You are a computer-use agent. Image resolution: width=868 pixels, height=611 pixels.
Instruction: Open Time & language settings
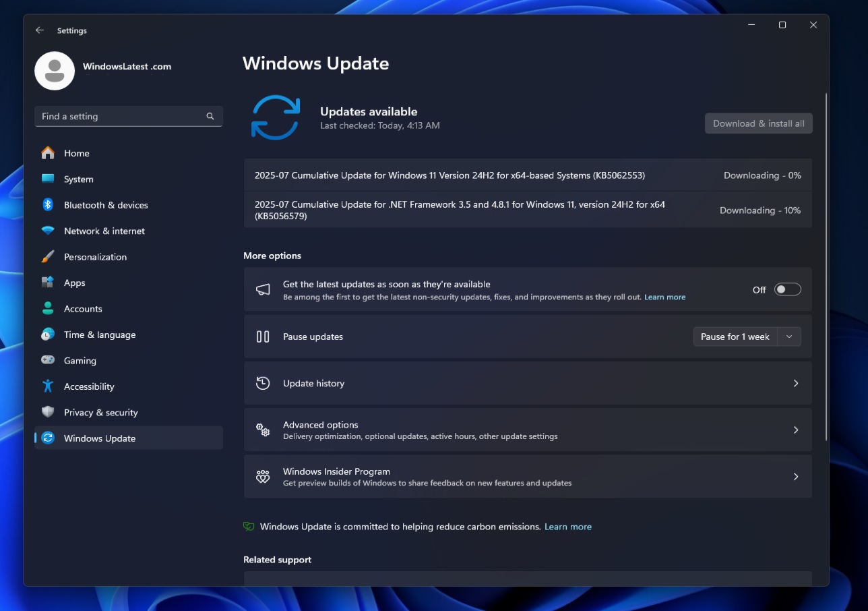[x=98, y=334]
